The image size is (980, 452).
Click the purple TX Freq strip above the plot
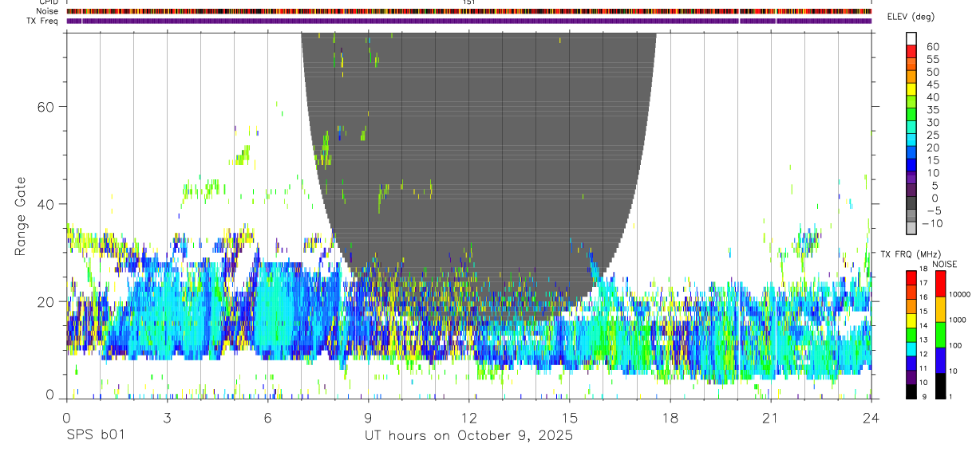point(469,21)
